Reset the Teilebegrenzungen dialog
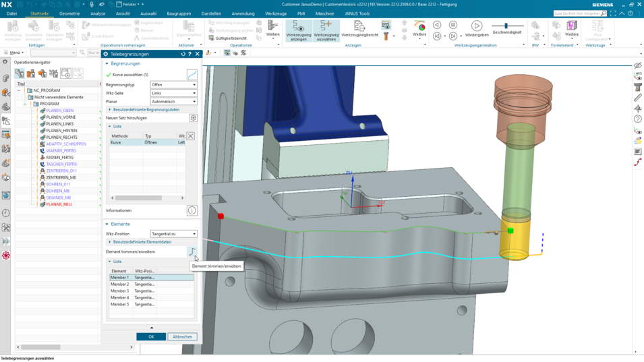644x362 pixels. pyautogui.click(x=183, y=54)
